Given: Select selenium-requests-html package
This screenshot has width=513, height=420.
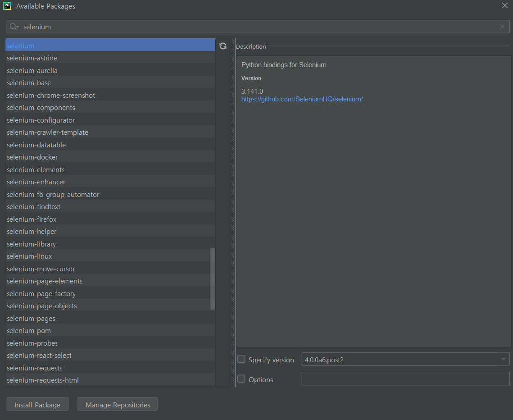Looking at the screenshot, I should point(110,380).
